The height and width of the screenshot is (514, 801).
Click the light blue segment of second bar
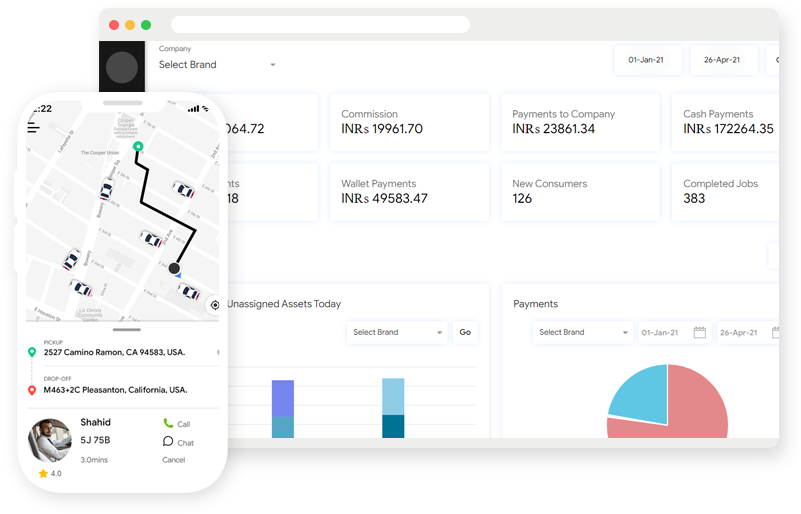coord(393,396)
